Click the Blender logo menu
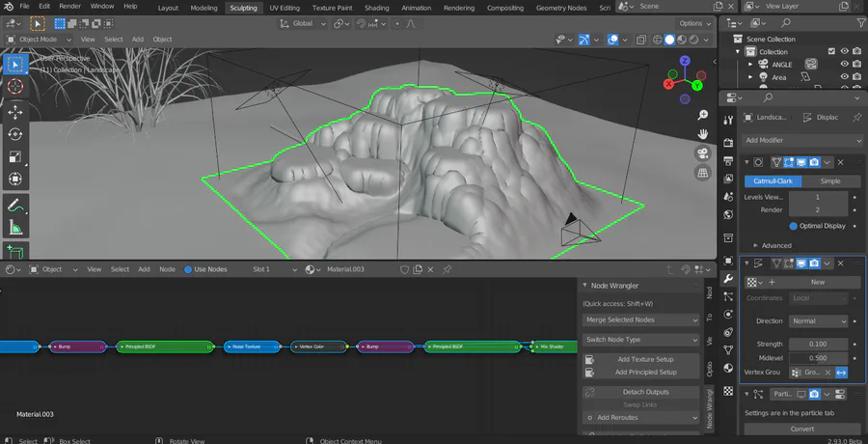 10,7
